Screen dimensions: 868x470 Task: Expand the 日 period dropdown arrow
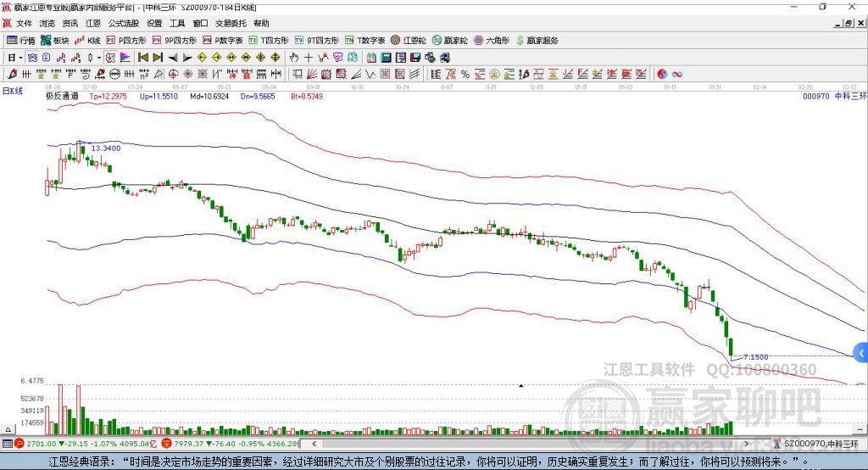click(20, 58)
